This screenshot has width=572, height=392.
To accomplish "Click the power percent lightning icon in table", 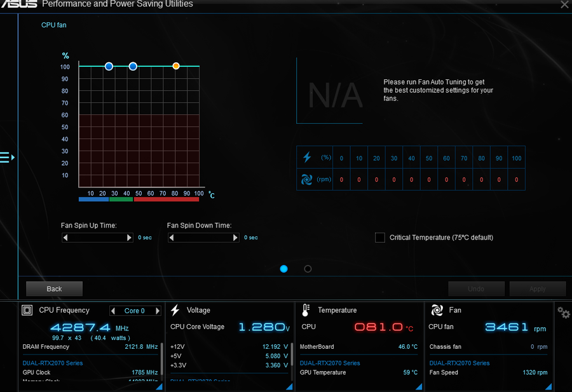I will 307,157.
